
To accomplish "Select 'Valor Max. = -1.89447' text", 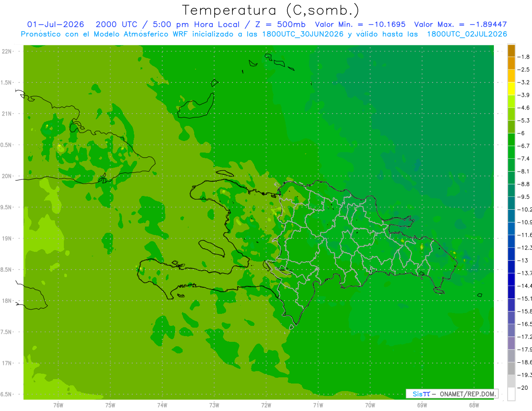I will point(460,24).
